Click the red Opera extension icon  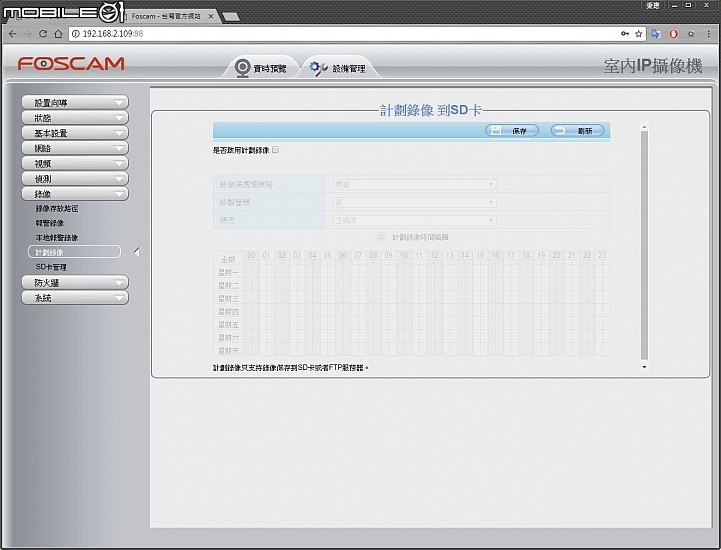pos(674,34)
